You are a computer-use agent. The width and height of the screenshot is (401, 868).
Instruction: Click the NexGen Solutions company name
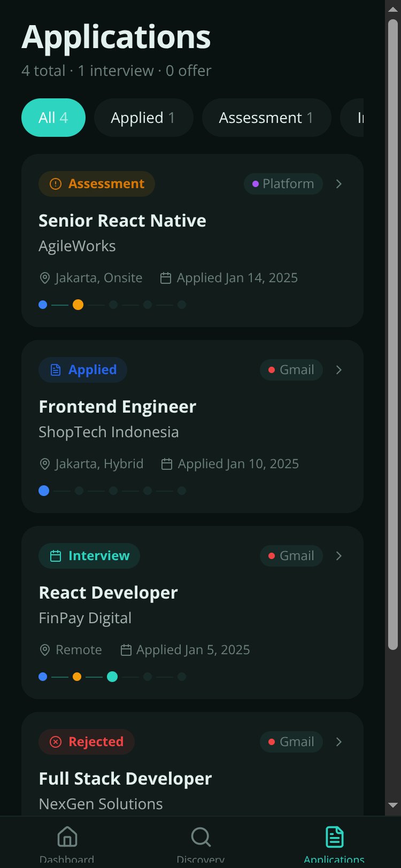(x=101, y=804)
